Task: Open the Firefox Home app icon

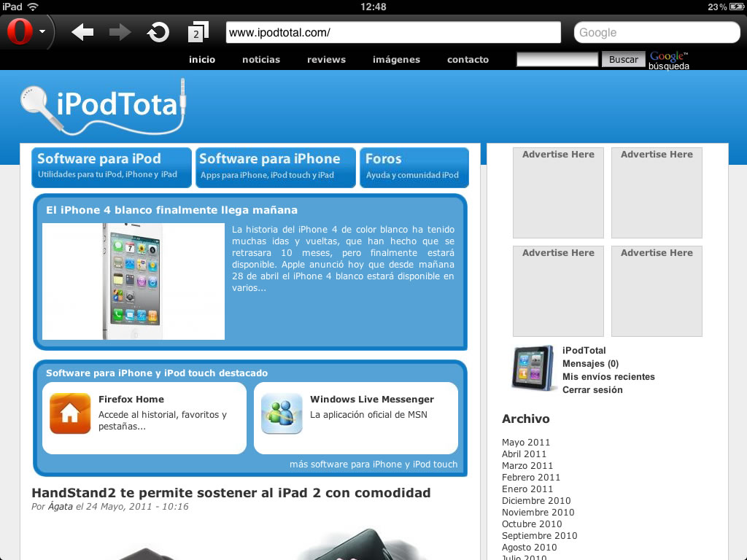Action: [70, 413]
